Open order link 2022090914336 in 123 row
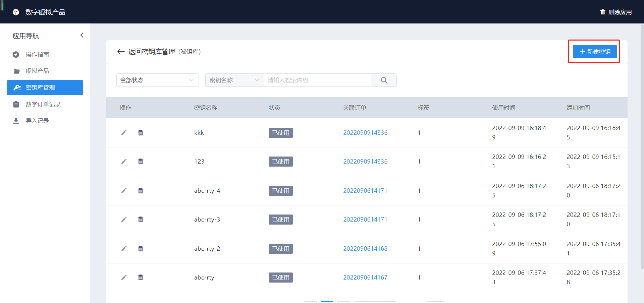Image resolution: width=644 pixels, height=303 pixels. click(365, 162)
